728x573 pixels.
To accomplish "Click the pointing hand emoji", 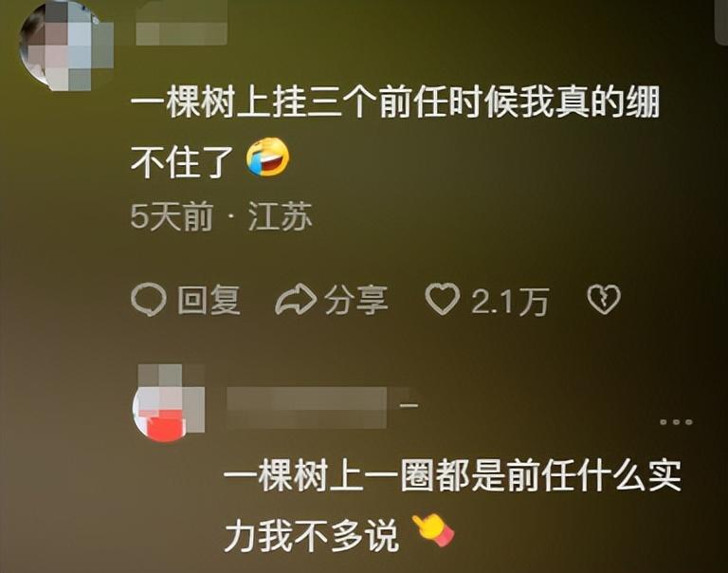I will (x=433, y=530).
